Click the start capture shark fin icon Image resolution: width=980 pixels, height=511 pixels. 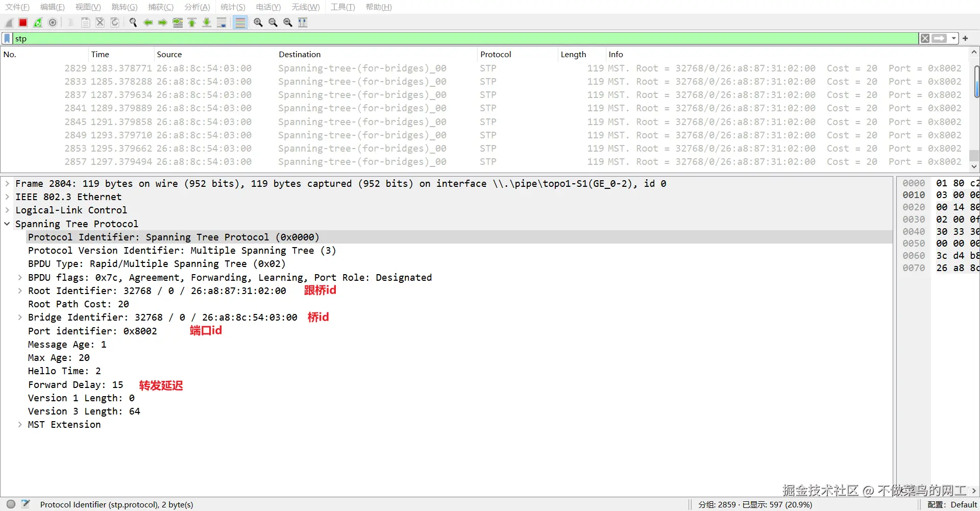click(9, 22)
